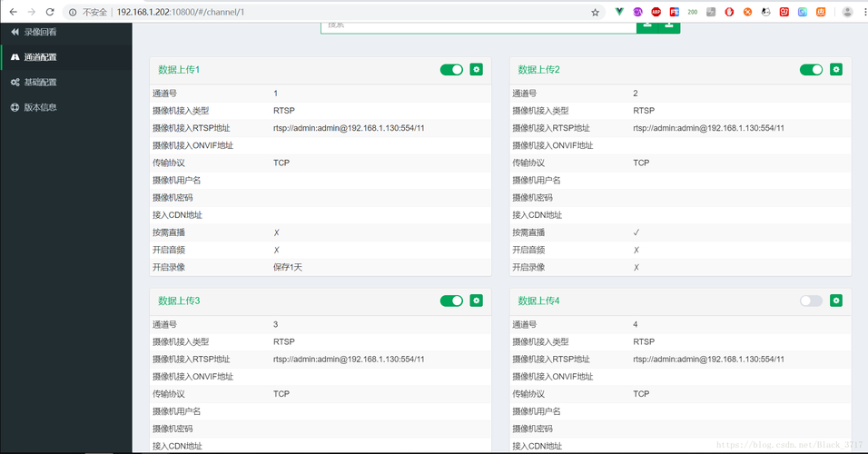The image size is (868, 454).
Task: Open the green 200 status extension
Action: click(693, 12)
